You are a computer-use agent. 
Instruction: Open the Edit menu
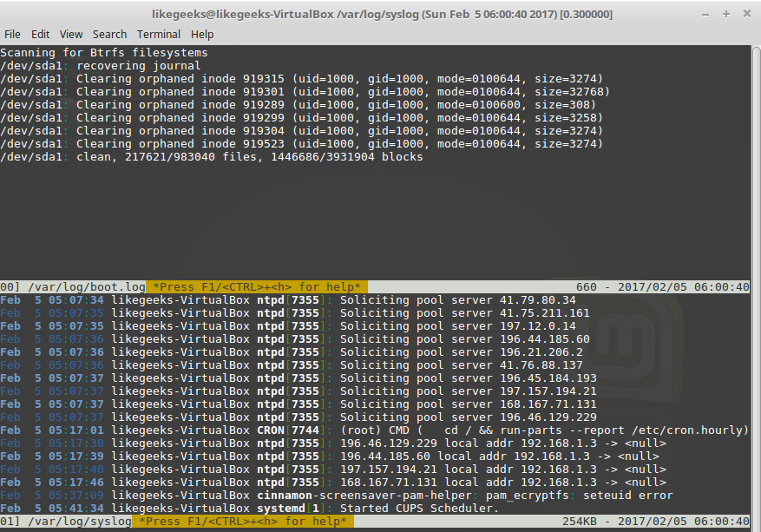[x=40, y=35]
